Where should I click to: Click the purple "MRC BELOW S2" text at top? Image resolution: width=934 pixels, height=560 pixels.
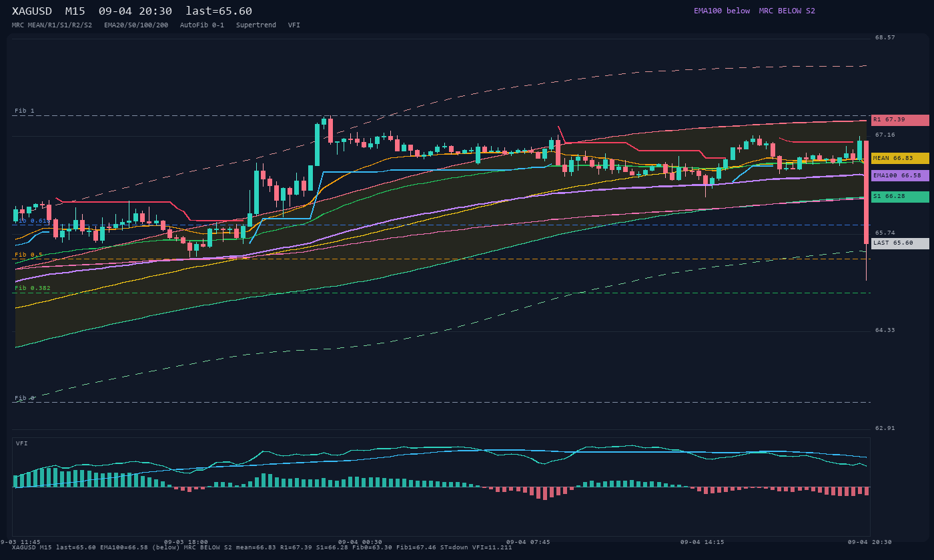[787, 11]
